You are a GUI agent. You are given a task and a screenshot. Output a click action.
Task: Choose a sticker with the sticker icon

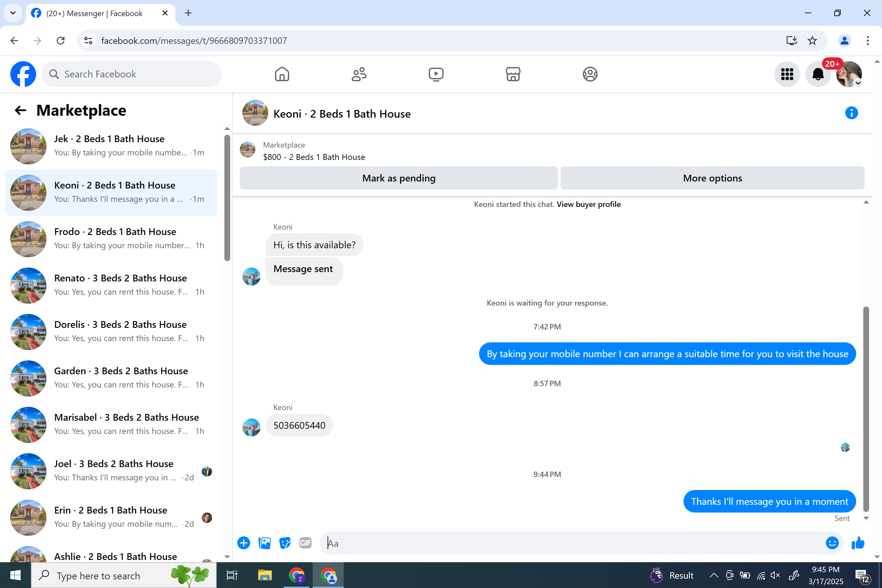(x=285, y=543)
